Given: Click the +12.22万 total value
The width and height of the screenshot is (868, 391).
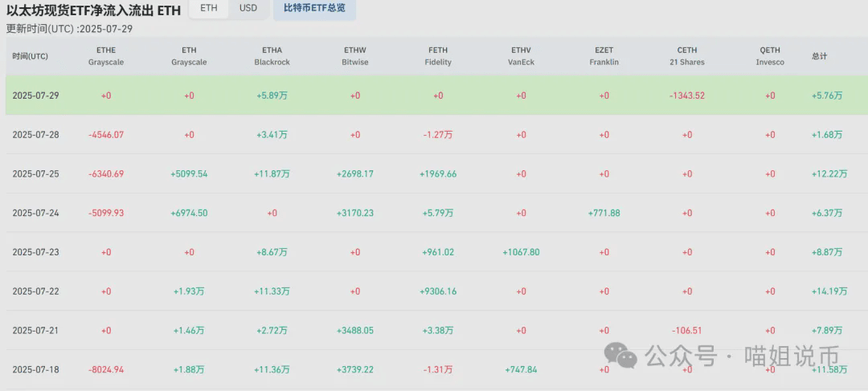Looking at the screenshot, I should [x=829, y=174].
